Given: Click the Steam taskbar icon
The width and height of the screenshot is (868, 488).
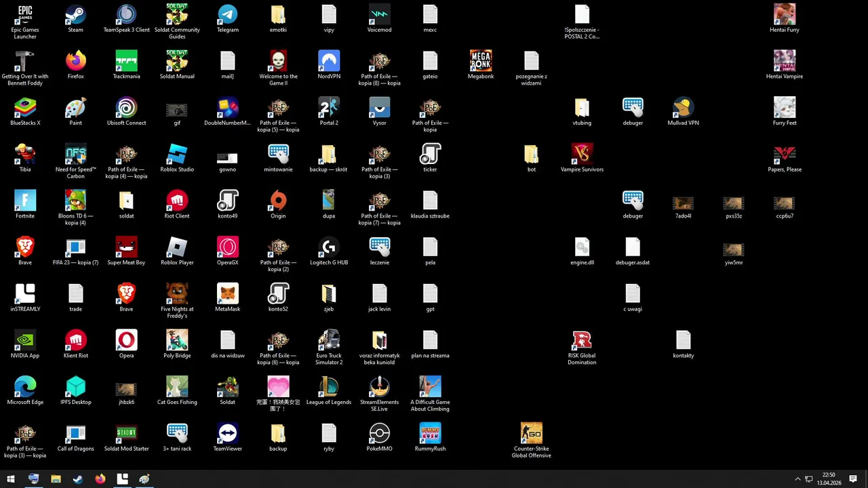Looking at the screenshot, I should click(78, 479).
